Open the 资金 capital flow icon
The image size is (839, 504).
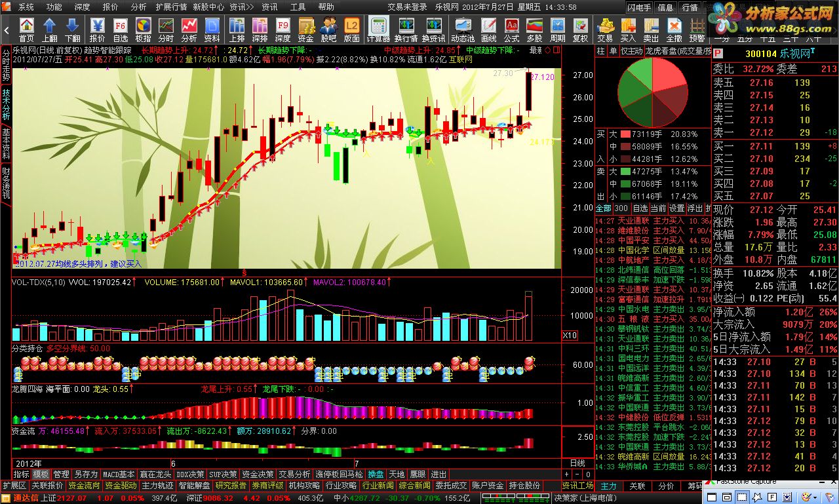[x=305, y=30]
